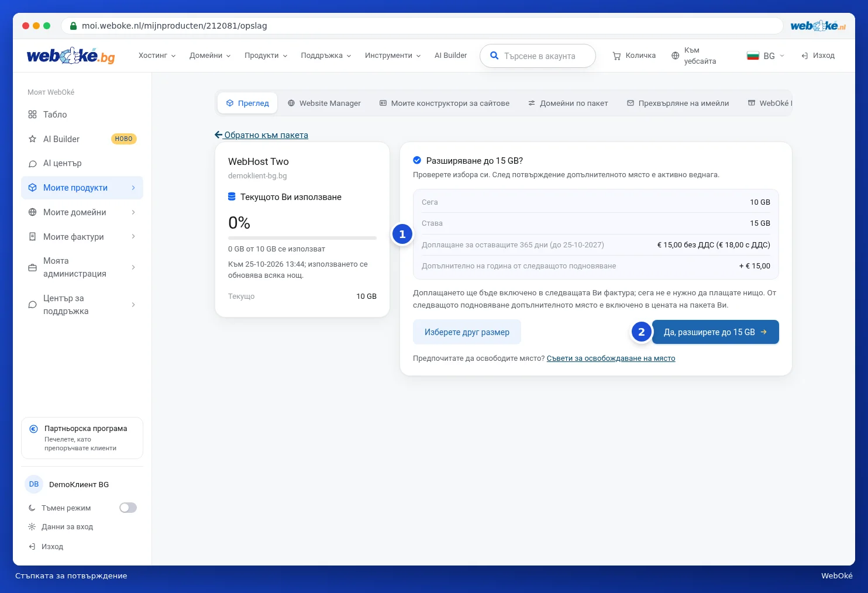Image resolution: width=868 pixels, height=593 pixels.
Task: Click the browser address bar URL
Action: [x=174, y=26]
